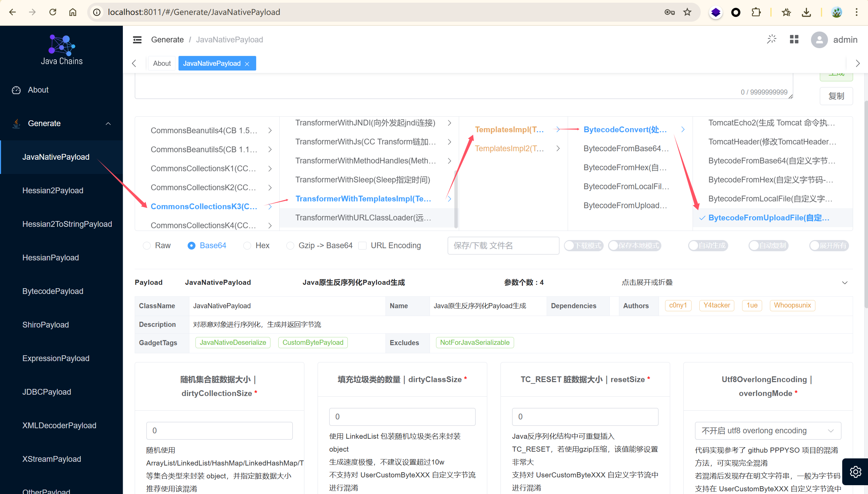This screenshot has width=868, height=494.
Task: Click the 保存/下载 文件名 input field
Action: pos(503,245)
